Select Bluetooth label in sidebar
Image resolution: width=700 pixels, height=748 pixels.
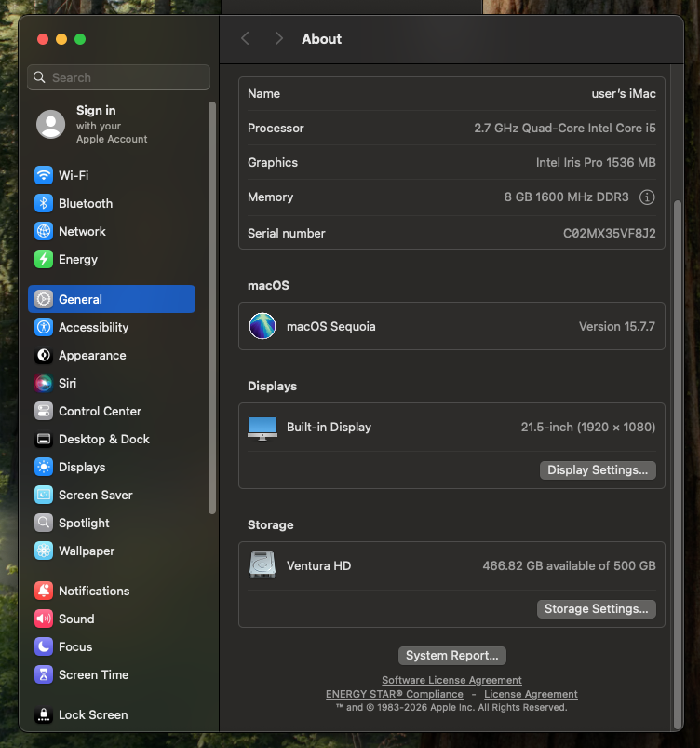(86, 204)
